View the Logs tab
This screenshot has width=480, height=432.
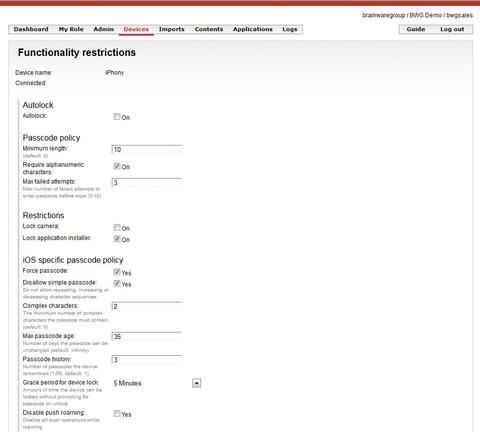tap(290, 29)
